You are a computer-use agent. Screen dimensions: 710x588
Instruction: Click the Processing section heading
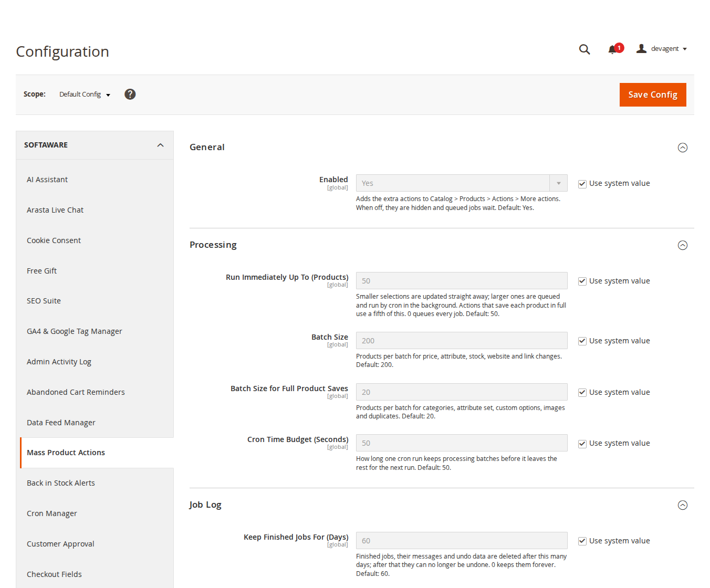tap(213, 245)
